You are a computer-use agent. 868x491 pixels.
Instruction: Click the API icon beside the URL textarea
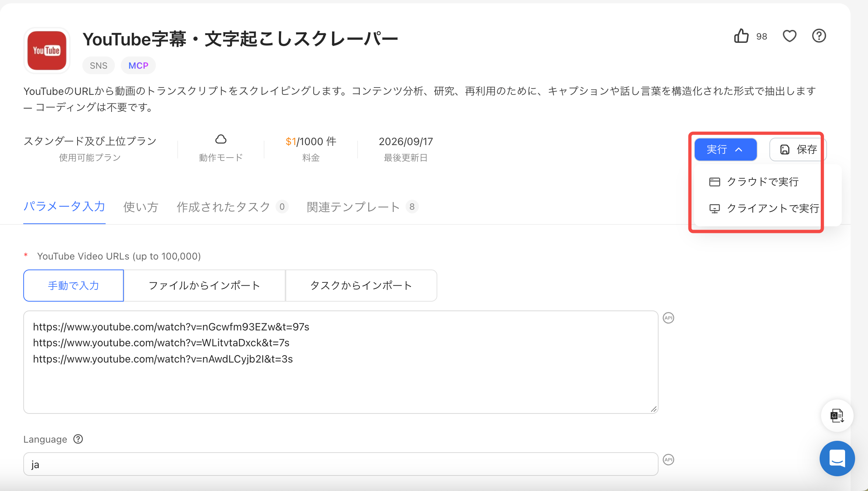click(x=669, y=318)
